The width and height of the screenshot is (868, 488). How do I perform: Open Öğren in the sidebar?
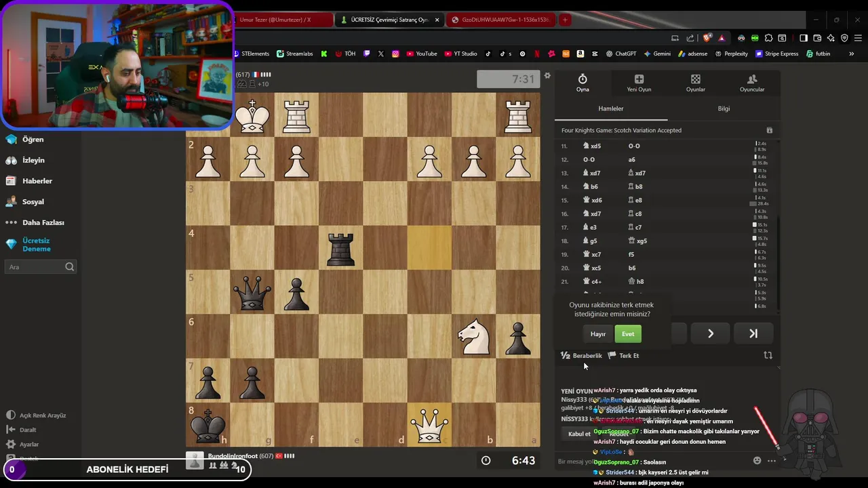(25, 139)
